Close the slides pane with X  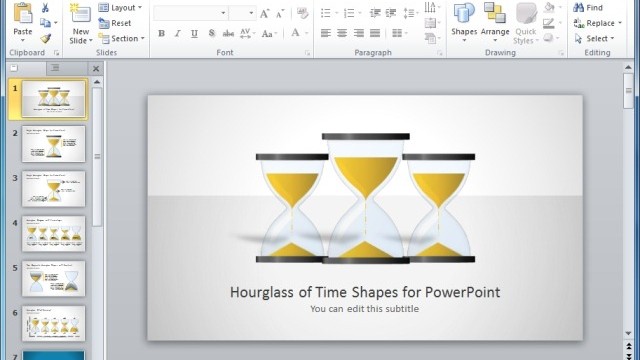click(96, 69)
